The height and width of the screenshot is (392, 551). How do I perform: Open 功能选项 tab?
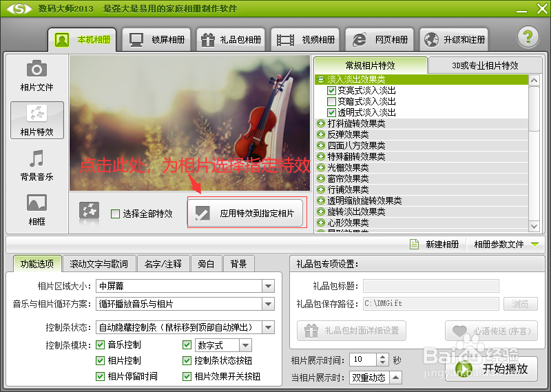click(37, 264)
